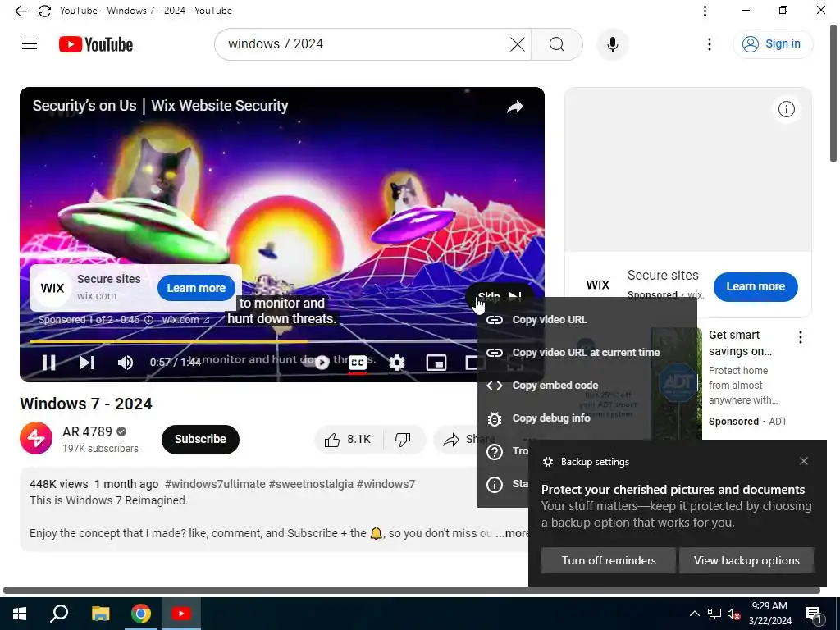This screenshot has height=630, width=840.
Task: Open Windows taskbar search
Action: pos(59,614)
